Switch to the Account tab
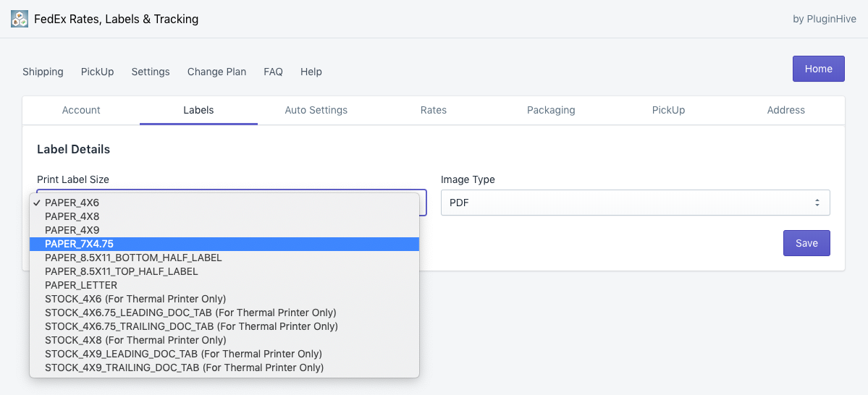The image size is (868, 395). click(81, 110)
